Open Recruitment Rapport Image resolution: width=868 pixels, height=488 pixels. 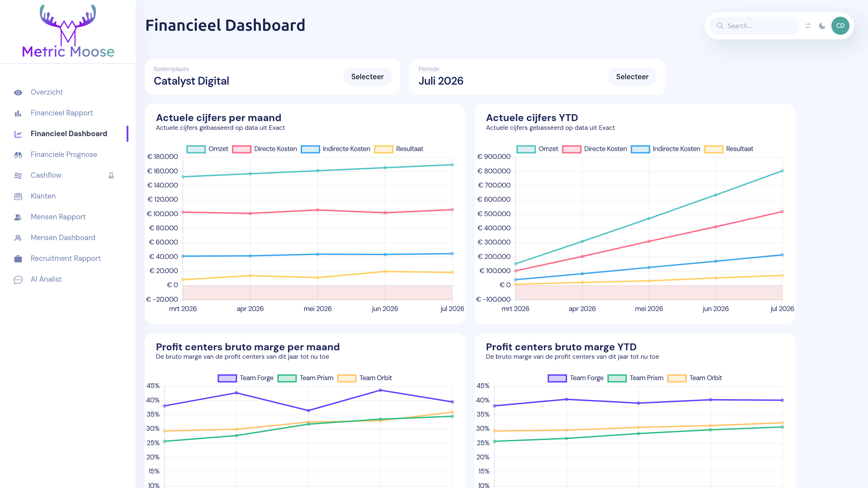point(66,258)
